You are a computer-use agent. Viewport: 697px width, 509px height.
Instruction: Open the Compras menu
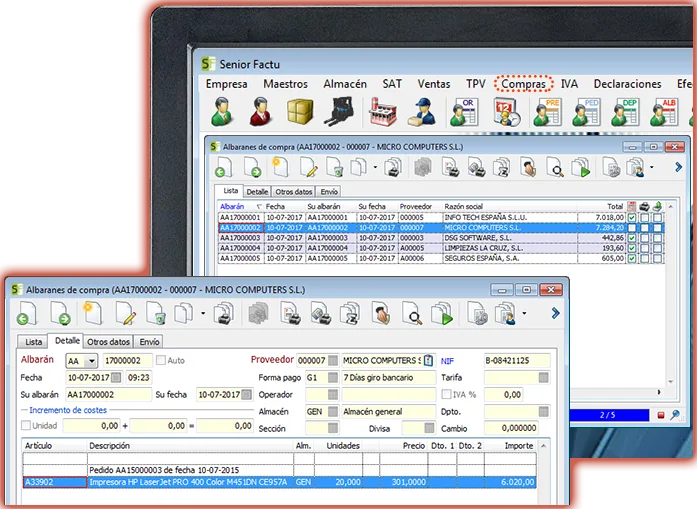pos(523,84)
